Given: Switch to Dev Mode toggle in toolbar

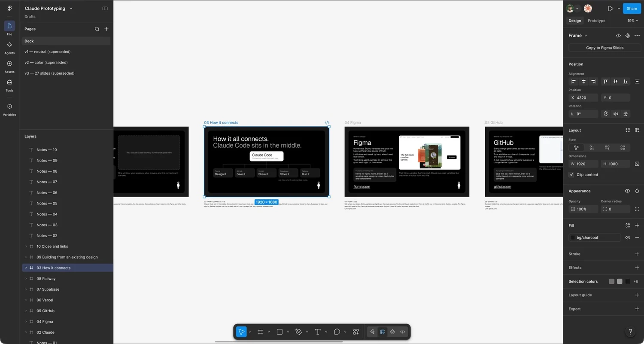Looking at the screenshot, I should click(x=403, y=332).
